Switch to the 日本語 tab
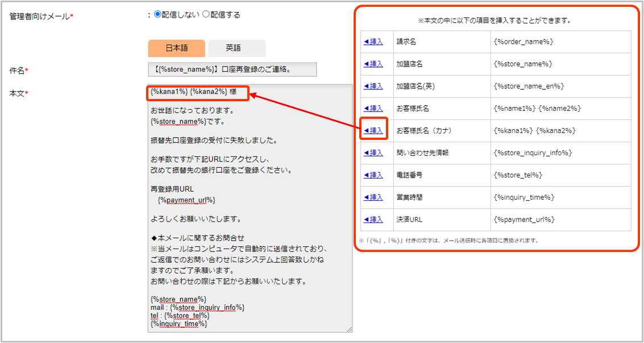The width and height of the screenshot is (644, 343). pos(176,48)
